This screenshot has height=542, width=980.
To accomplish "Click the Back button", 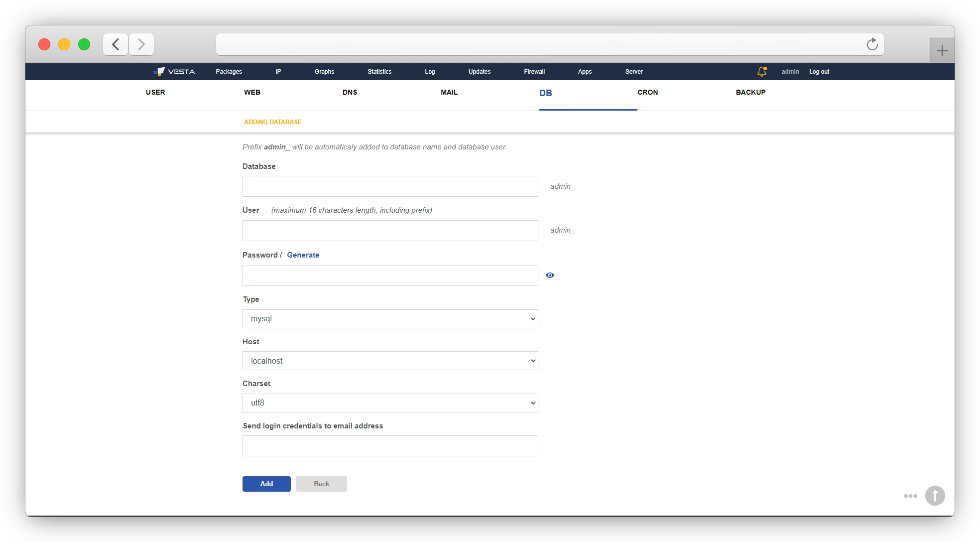I will point(321,484).
